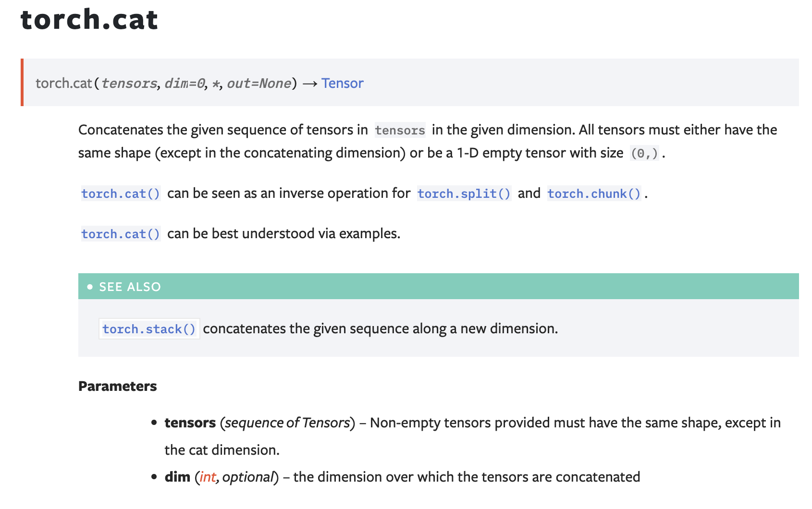This screenshot has width=812, height=509.
Task: Click the torch.cat page heading
Action: click(x=89, y=20)
